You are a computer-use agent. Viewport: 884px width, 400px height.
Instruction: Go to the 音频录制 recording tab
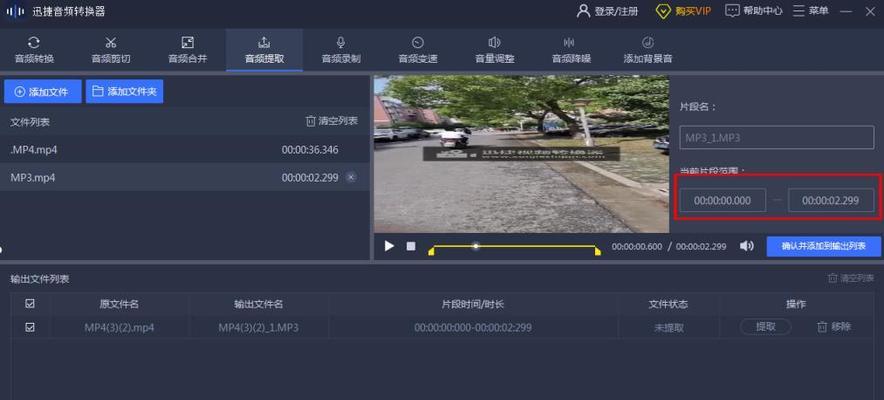tap(341, 50)
